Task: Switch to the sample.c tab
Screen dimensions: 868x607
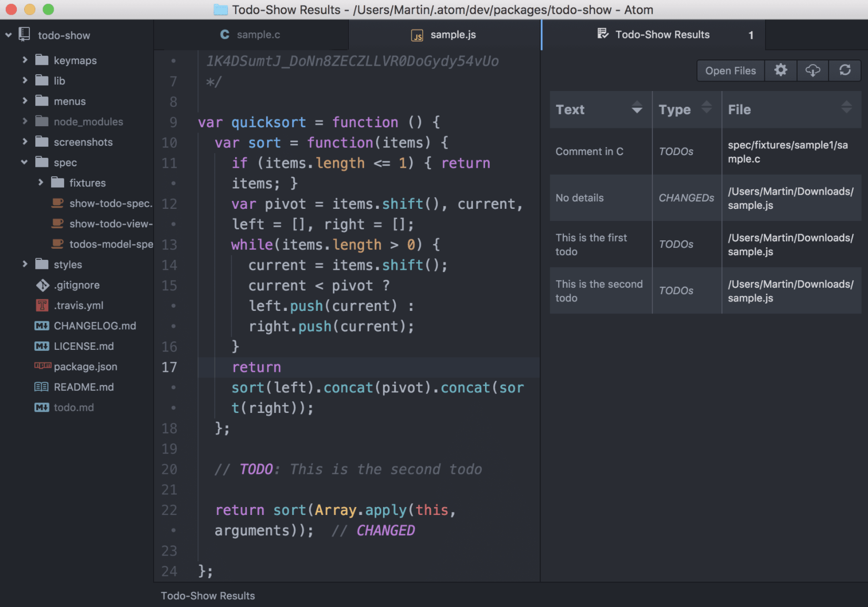Action: [251, 35]
